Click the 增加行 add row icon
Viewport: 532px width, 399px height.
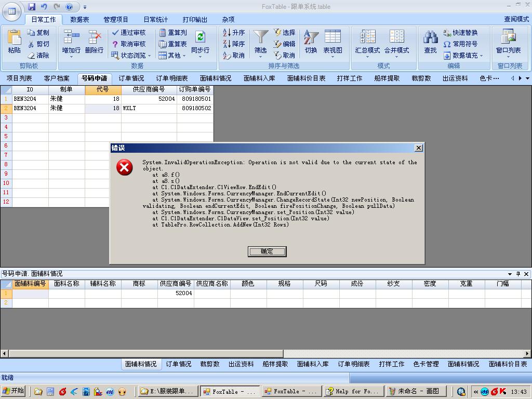(71, 37)
